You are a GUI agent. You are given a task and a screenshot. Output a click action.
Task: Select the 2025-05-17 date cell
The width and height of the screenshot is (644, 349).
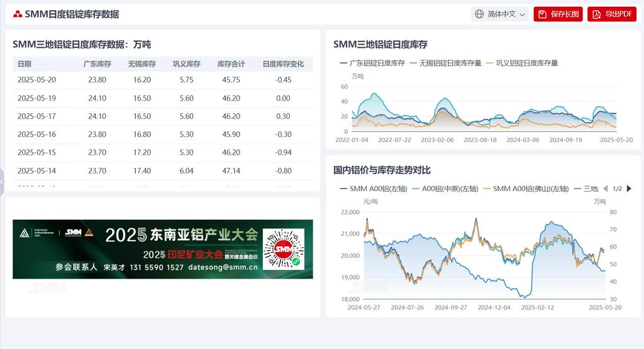coord(36,116)
